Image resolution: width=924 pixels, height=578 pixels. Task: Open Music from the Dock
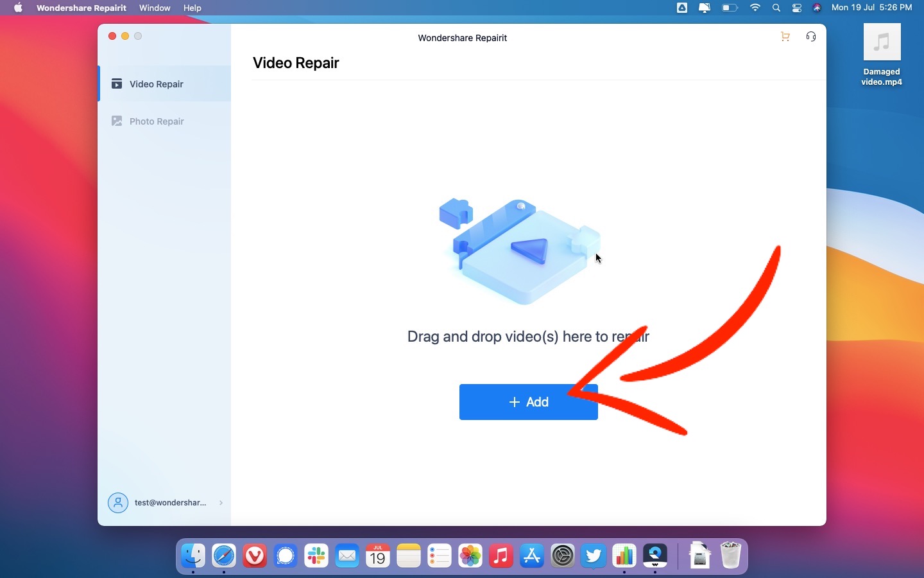point(501,556)
